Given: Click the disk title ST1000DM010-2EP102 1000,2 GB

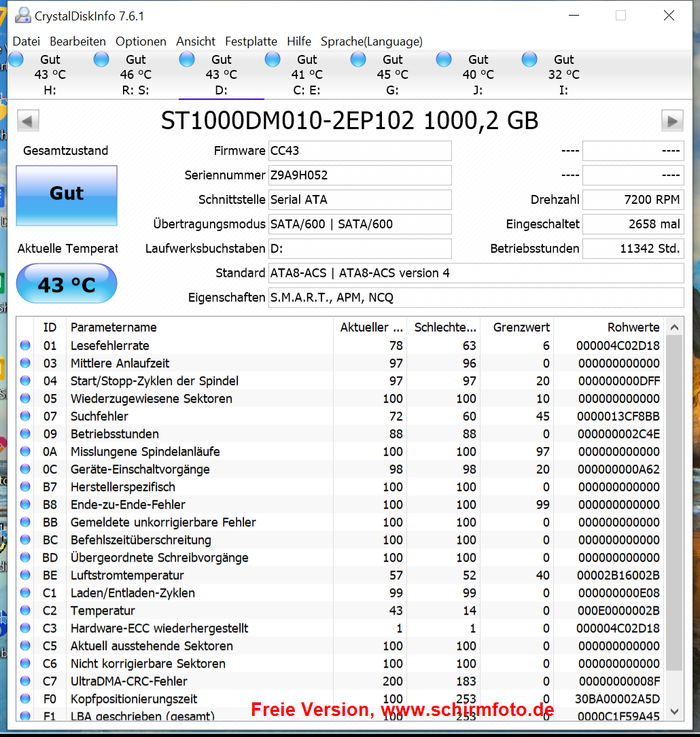Looking at the screenshot, I should pyautogui.click(x=350, y=121).
